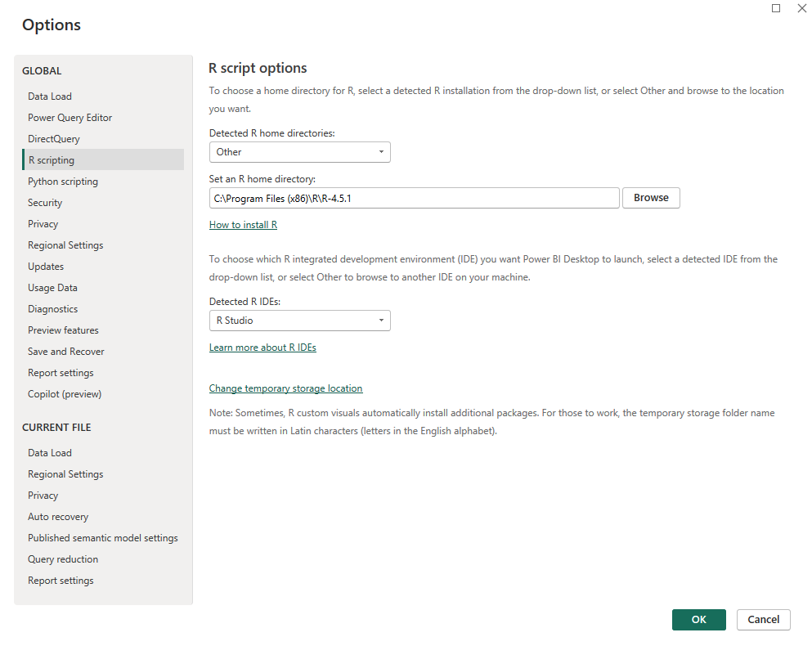The width and height of the screenshot is (812, 646).
Task: Expand the Detected R IDEs dropdown
Action: pos(299,321)
